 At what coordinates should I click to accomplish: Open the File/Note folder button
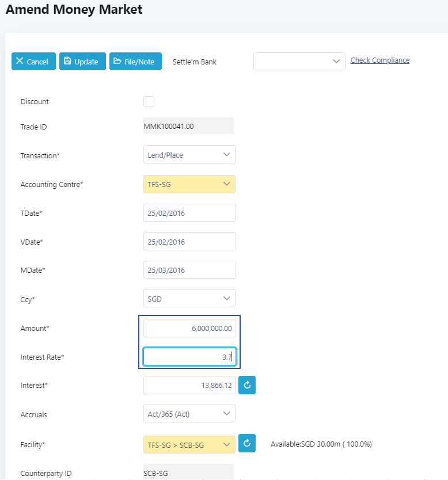pos(135,62)
